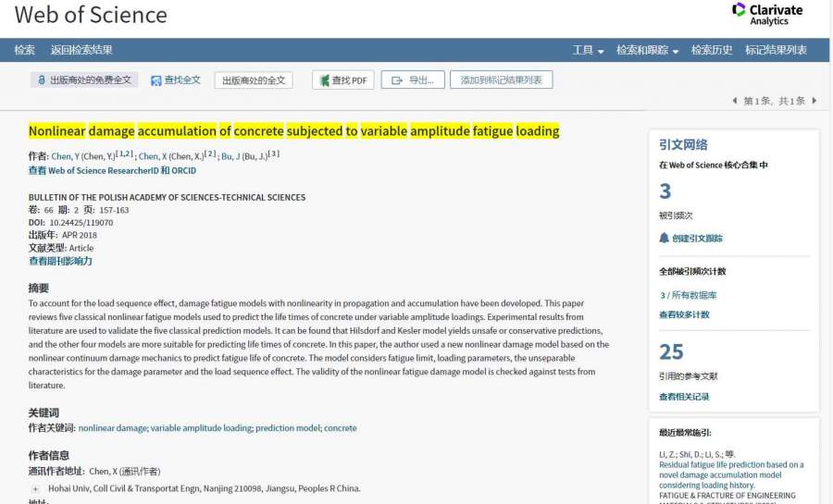This screenshot has height=504, width=833.
Task: Click keyword concrete
Action: pyautogui.click(x=341, y=427)
